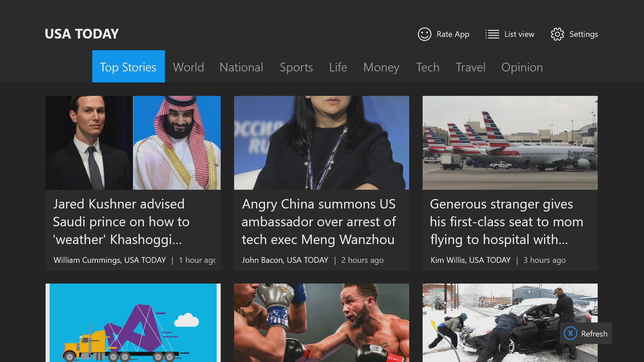644x362 pixels.
Task: Click the American Airlines planes thumbnail
Action: tap(510, 143)
